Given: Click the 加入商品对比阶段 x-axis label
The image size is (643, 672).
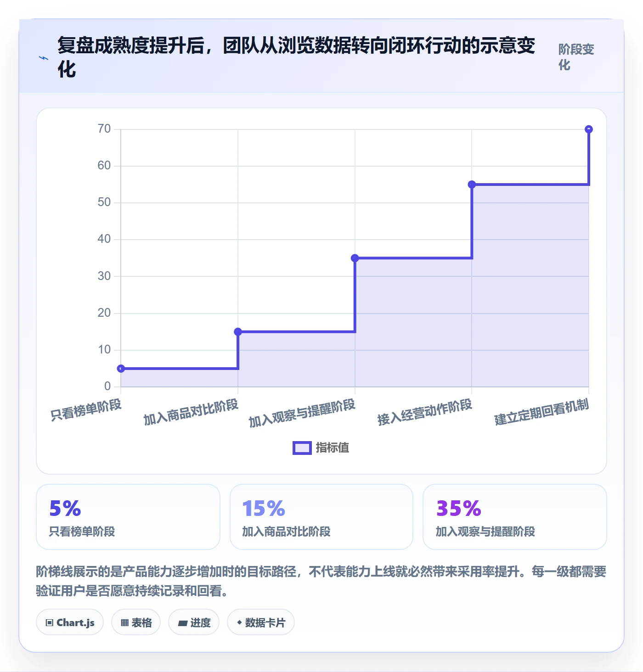Looking at the screenshot, I should [191, 412].
